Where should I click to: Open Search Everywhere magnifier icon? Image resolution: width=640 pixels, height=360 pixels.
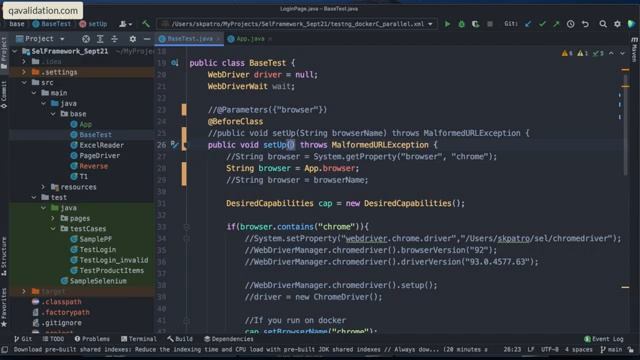(603, 24)
